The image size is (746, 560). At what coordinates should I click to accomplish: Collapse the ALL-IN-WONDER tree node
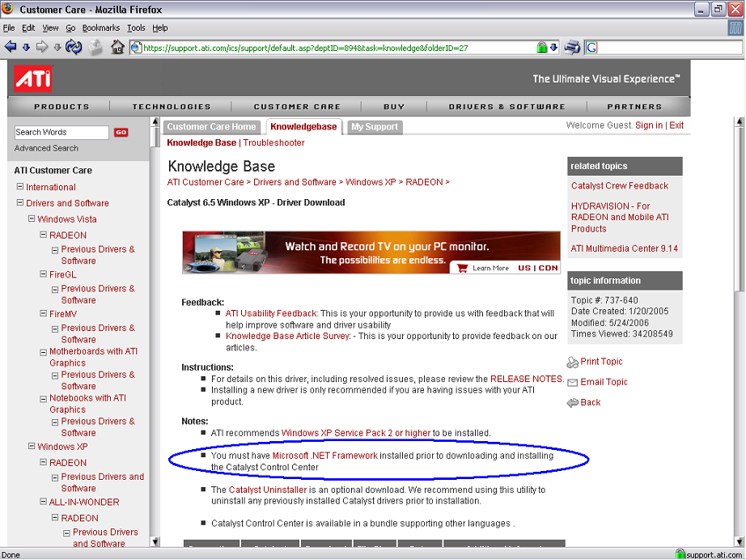(44, 502)
